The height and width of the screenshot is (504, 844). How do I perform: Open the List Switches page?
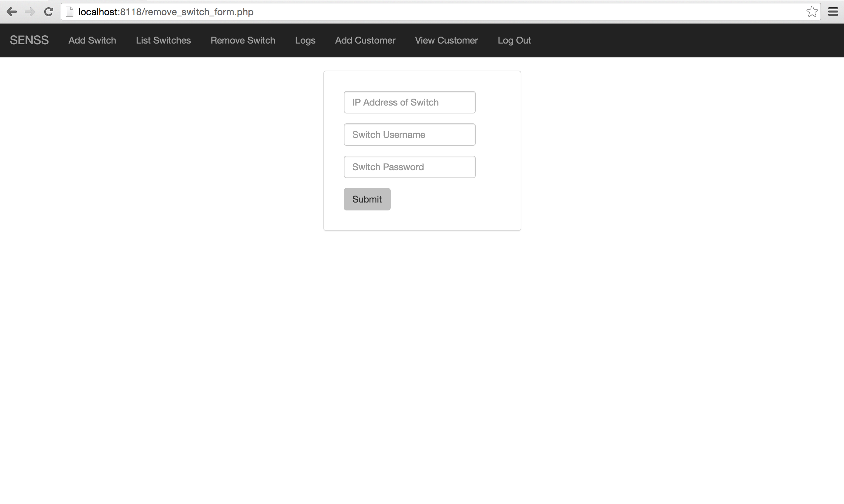[163, 40]
